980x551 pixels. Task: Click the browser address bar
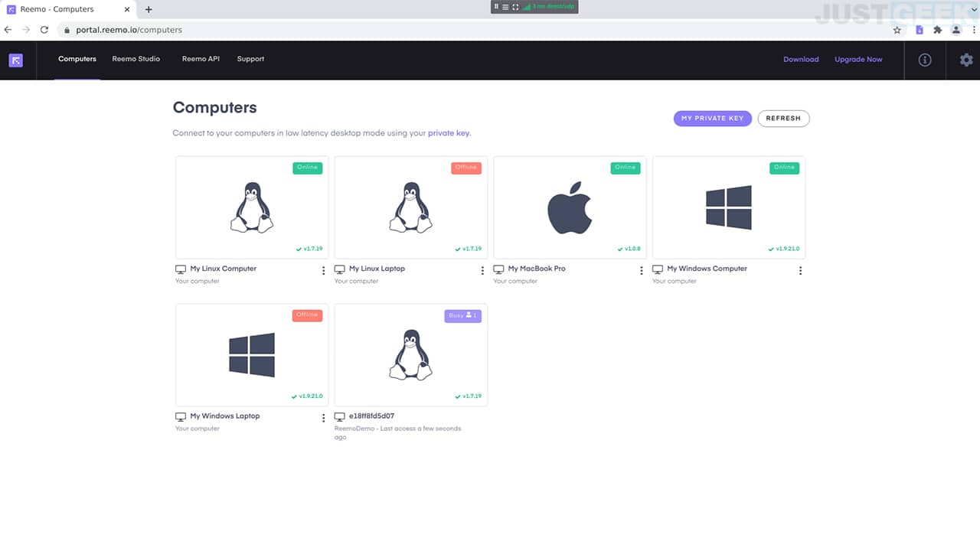(475, 30)
